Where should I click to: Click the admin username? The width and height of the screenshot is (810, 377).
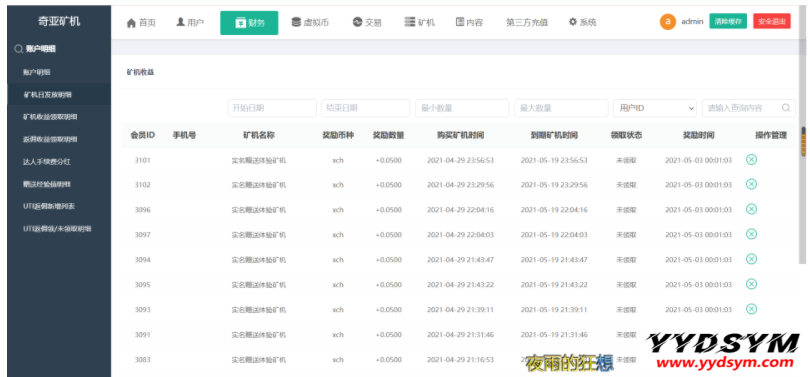[x=692, y=22]
